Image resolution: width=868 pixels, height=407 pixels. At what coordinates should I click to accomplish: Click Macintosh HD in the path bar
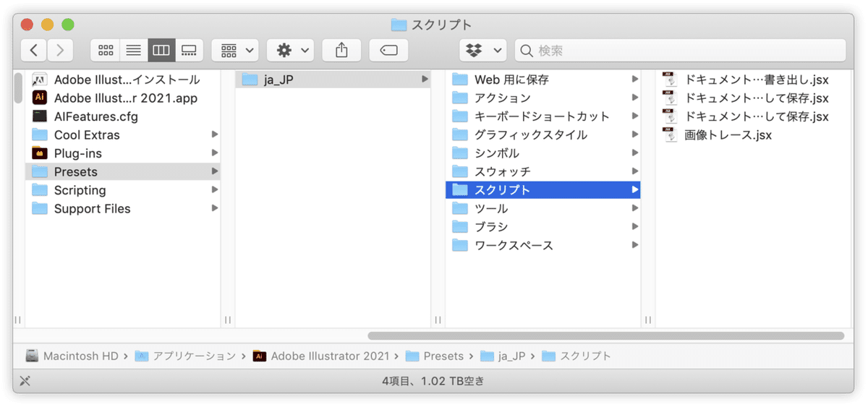(x=72, y=356)
